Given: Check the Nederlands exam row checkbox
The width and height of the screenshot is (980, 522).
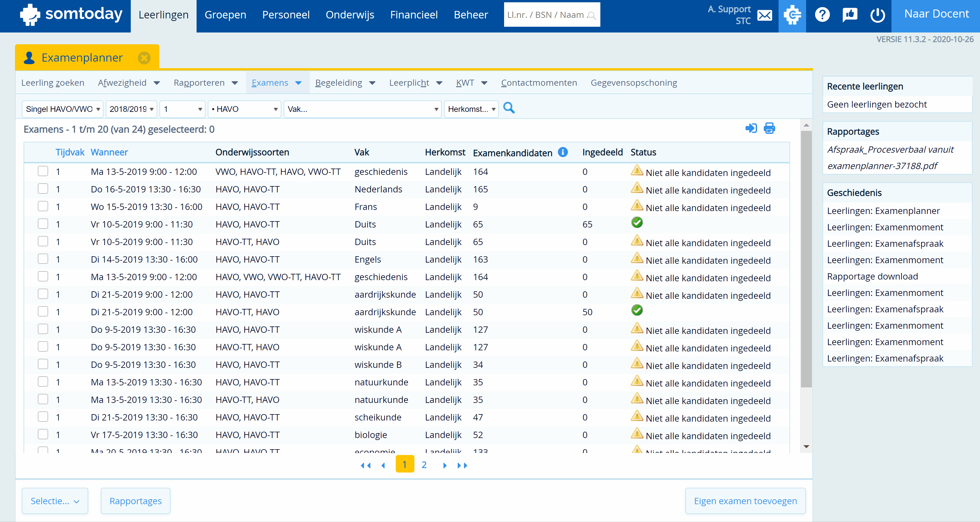Looking at the screenshot, I should [43, 189].
